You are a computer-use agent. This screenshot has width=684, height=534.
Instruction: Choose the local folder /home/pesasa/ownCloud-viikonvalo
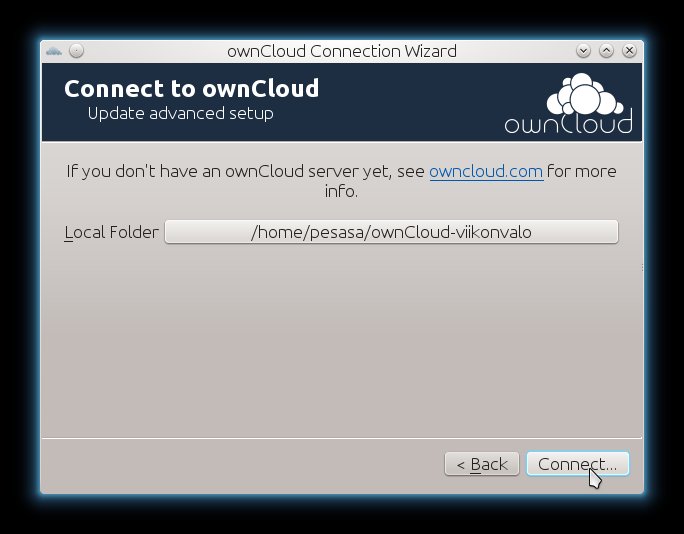(391, 232)
